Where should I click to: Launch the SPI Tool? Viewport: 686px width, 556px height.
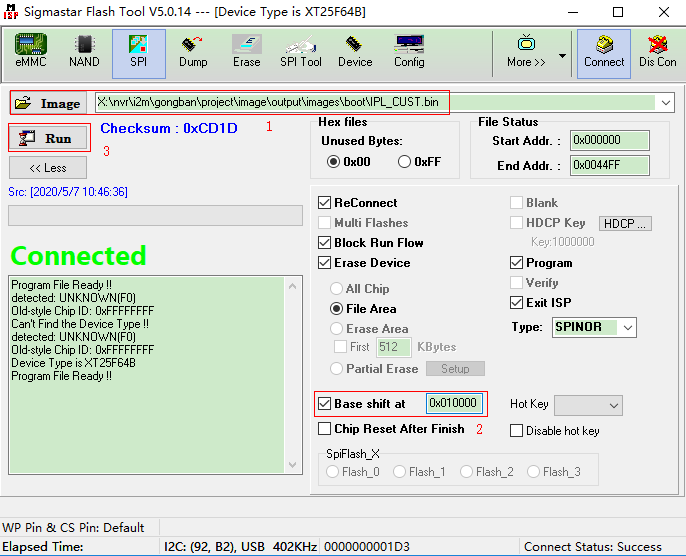tap(301, 52)
